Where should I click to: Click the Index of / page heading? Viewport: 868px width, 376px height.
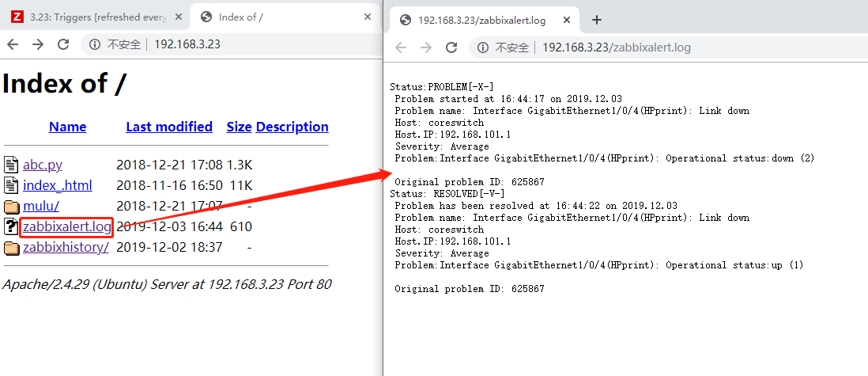(64, 84)
